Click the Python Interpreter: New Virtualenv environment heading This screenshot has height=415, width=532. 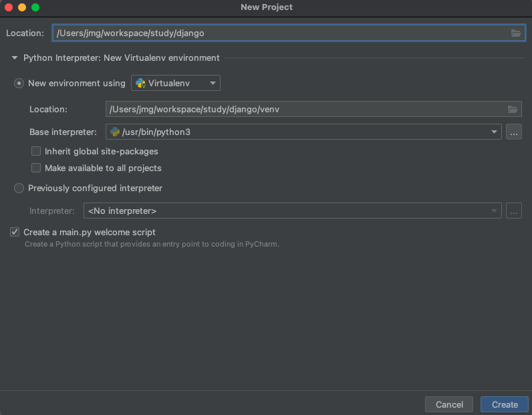pos(122,58)
